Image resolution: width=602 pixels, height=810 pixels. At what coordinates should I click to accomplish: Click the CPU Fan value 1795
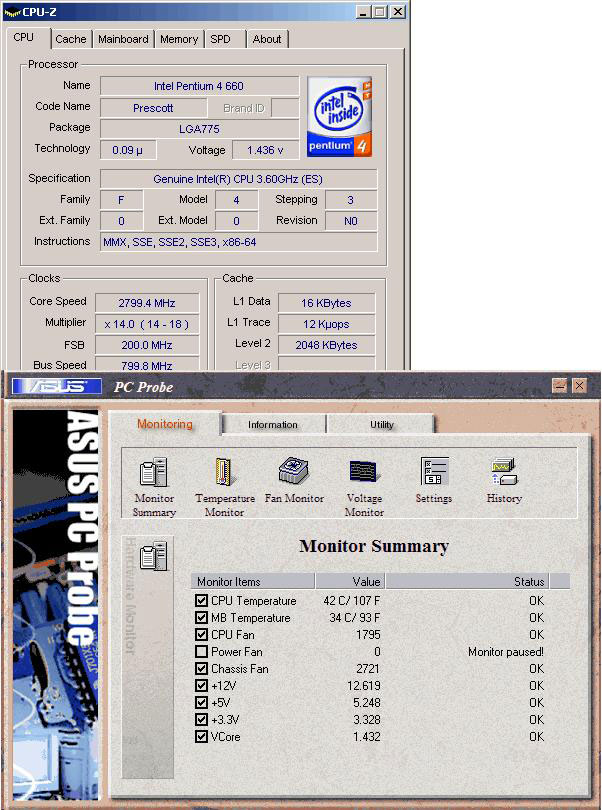368,634
